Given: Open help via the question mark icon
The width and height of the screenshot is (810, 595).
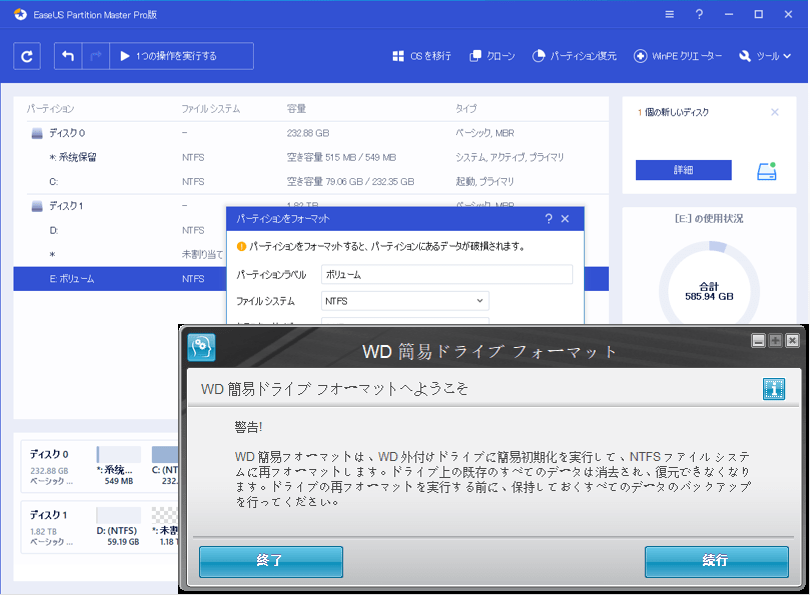Looking at the screenshot, I should (698, 15).
